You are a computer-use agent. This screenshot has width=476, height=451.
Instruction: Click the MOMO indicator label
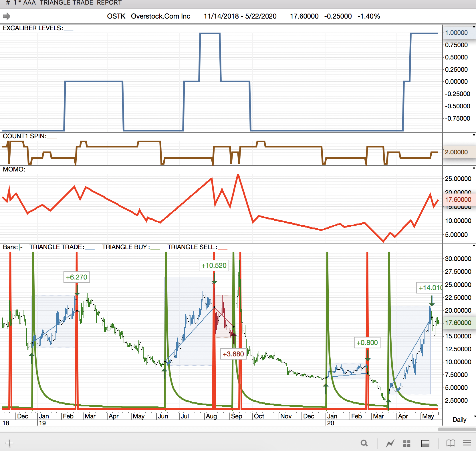[14, 169]
